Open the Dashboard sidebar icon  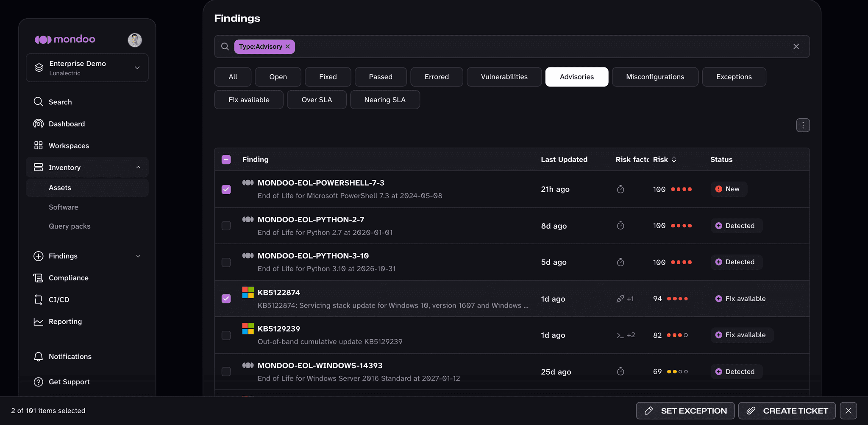click(38, 123)
